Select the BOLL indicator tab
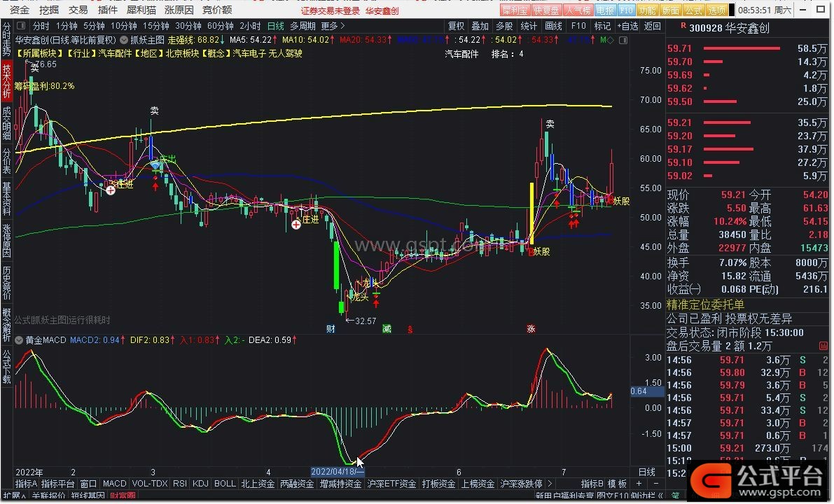 (x=225, y=483)
